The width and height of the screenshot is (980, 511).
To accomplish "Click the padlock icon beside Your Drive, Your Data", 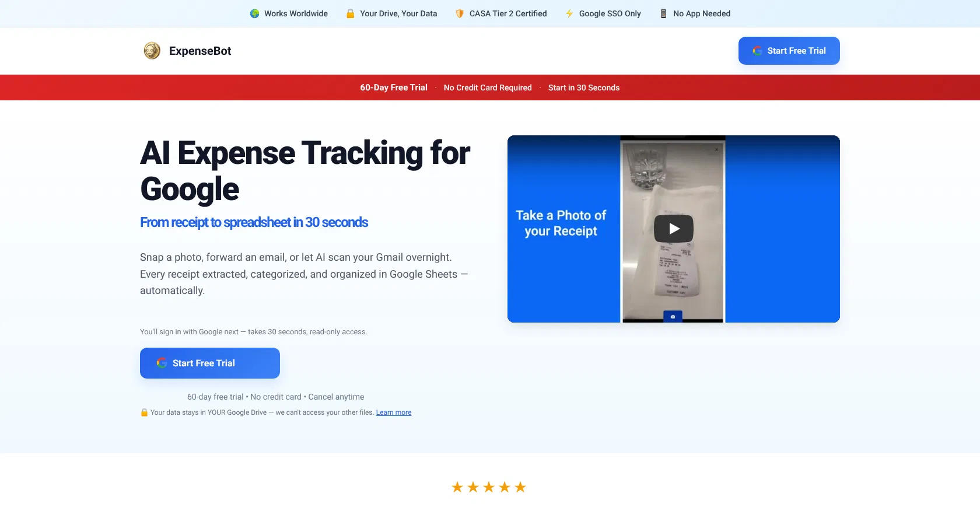I will pos(351,13).
